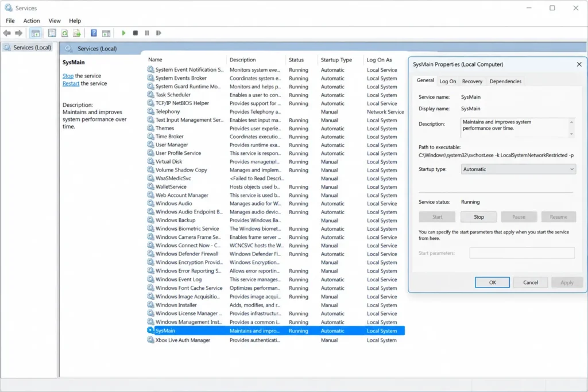Click the gear icon of Task Scheduler
The width and height of the screenshot is (588, 392).
click(x=150, y=95)
